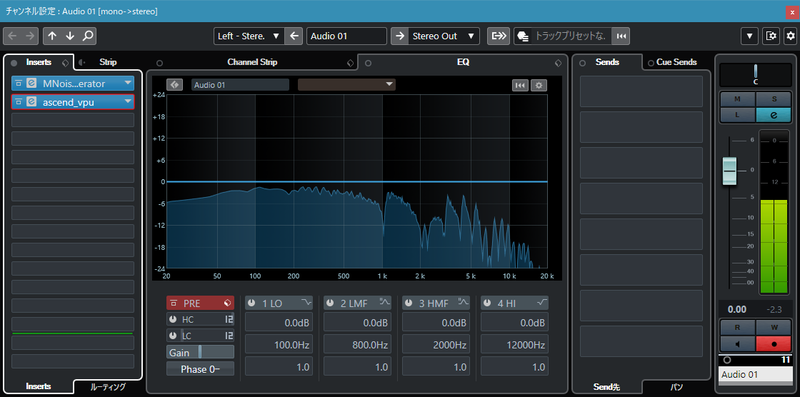The height and width of the screenshot is (397, 800).
Task: Activate the LC low-cut filter
Action: tap(173, 336)
